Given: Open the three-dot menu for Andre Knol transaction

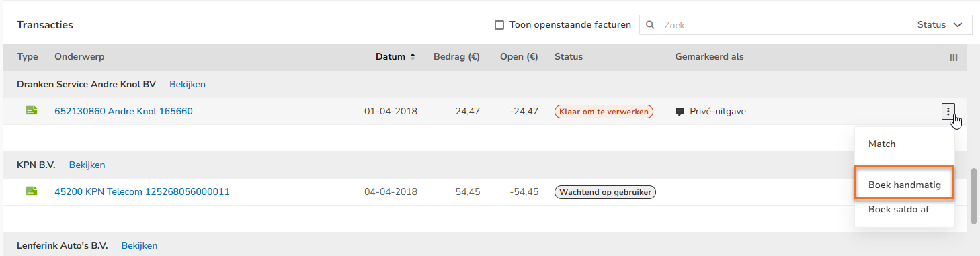Looking at the screenshot, I should [948, 112].
